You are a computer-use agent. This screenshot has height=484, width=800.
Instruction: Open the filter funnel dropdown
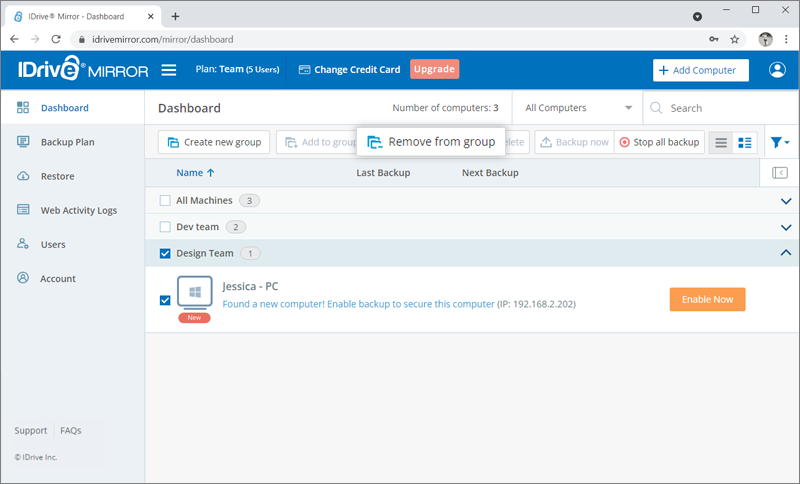click(780, 142)
